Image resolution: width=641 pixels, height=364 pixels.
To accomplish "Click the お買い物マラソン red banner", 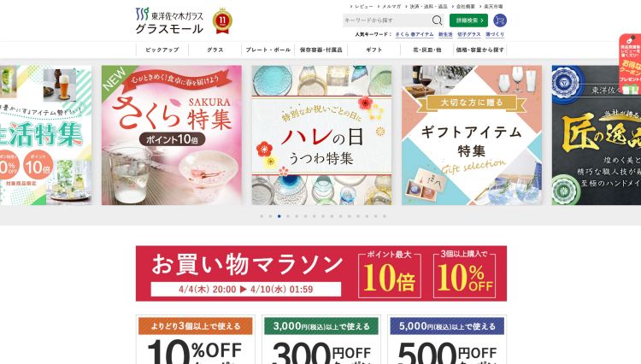I will [x=320, y=273].
